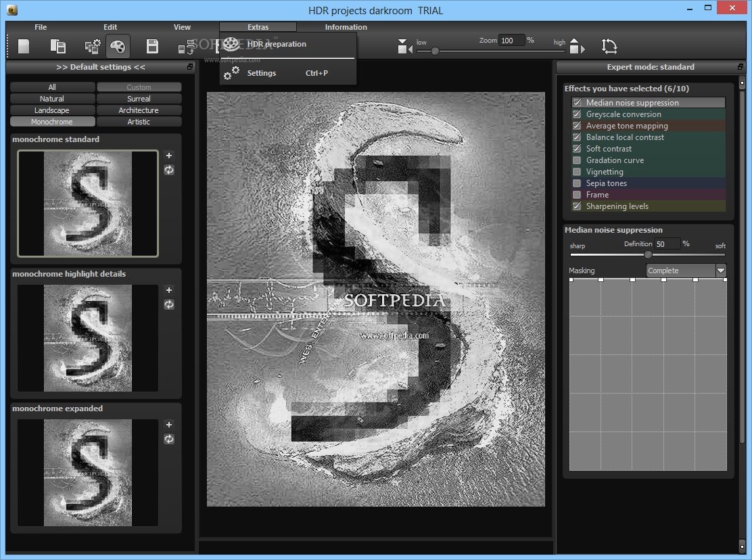Open the File menu
The height and width of the screenshot is (560, 752).
click(41, 27)
